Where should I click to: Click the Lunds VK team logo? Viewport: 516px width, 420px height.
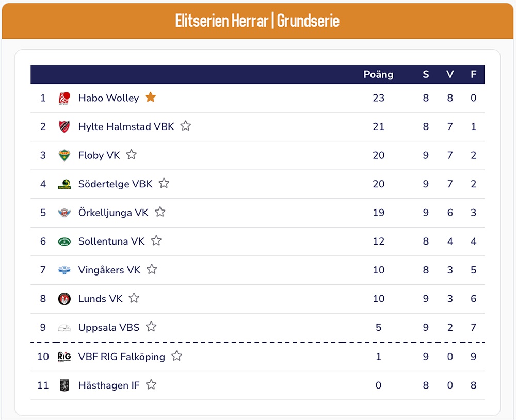(x=64, y=299)
